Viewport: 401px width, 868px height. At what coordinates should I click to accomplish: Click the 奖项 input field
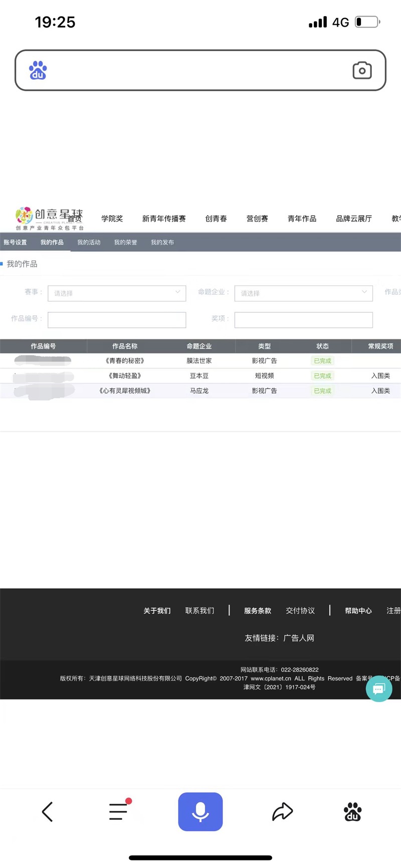303,319
